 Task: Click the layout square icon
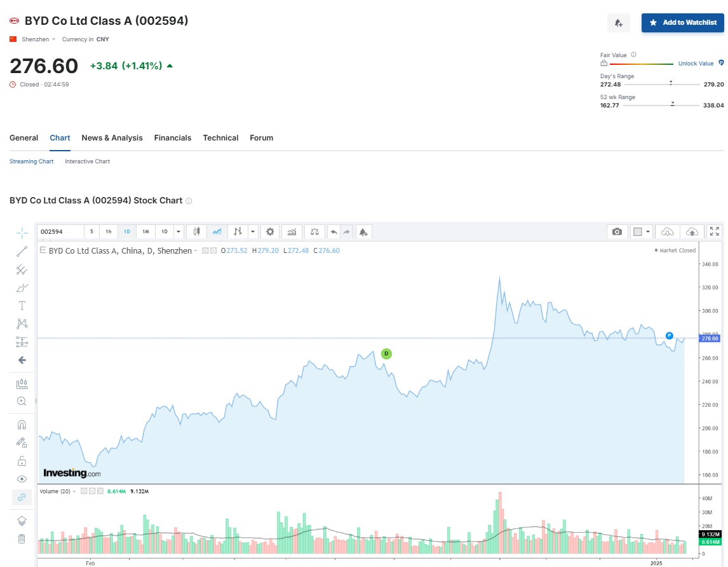pyautogui.click(x=638, y=231)
